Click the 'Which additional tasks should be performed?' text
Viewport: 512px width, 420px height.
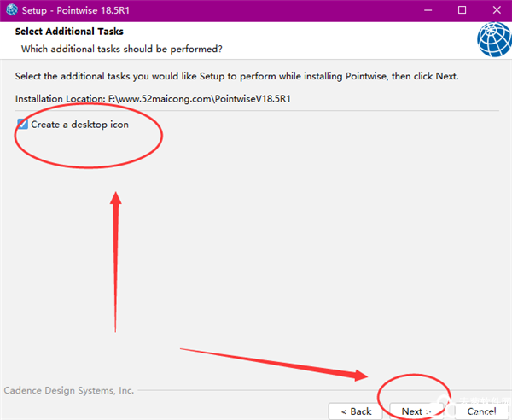[x=121, y=49]
